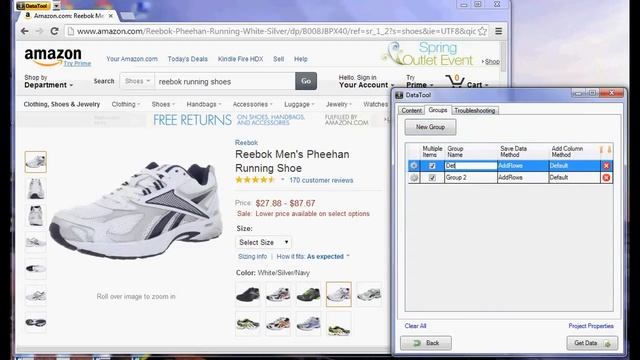Select the green and black shoe color swatch

point(309,294)
